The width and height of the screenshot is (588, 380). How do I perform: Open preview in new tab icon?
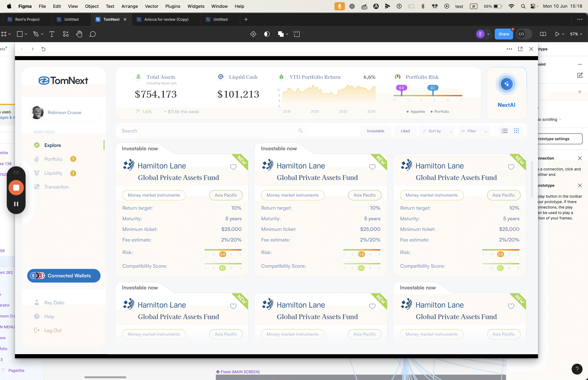[x=520, y=49]
